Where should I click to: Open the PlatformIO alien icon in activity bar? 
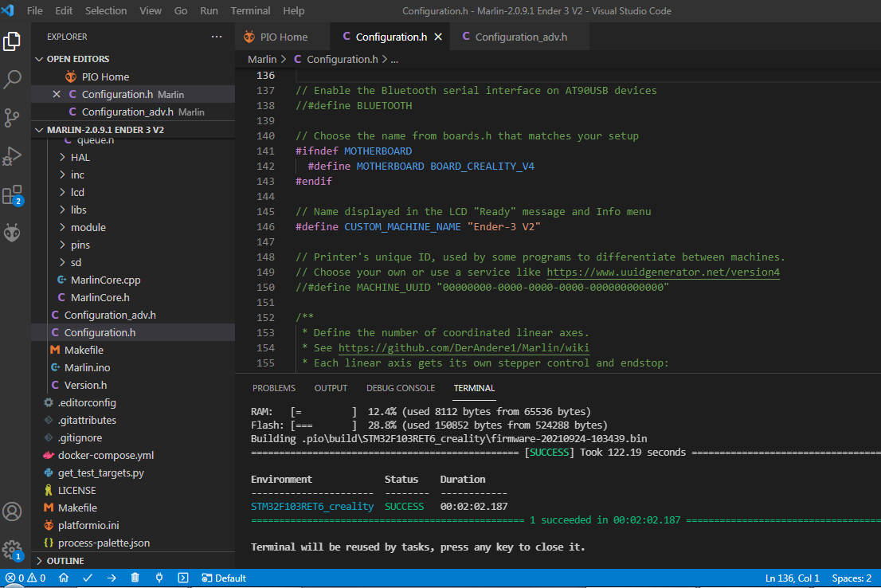pos(13,233)
